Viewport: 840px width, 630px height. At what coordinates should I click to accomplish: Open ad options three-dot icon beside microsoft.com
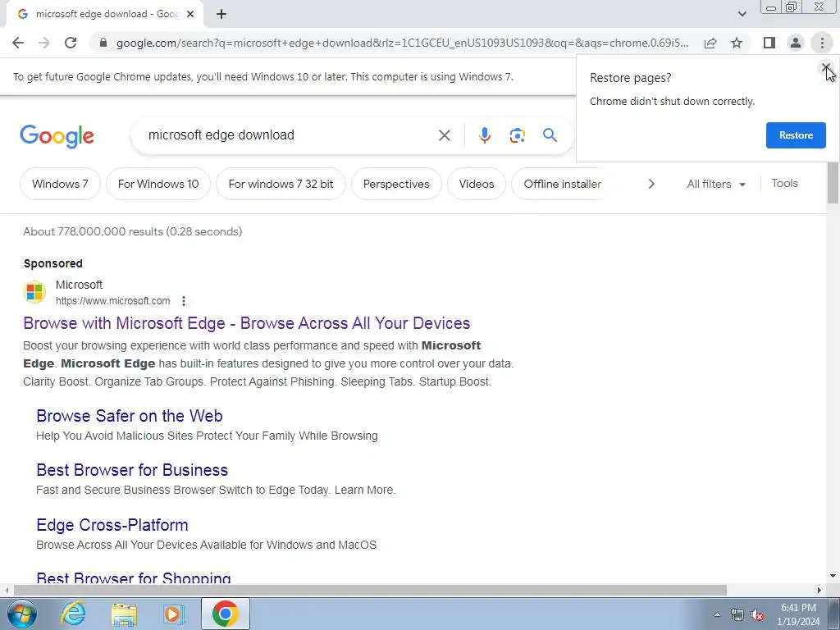point(184,301)
